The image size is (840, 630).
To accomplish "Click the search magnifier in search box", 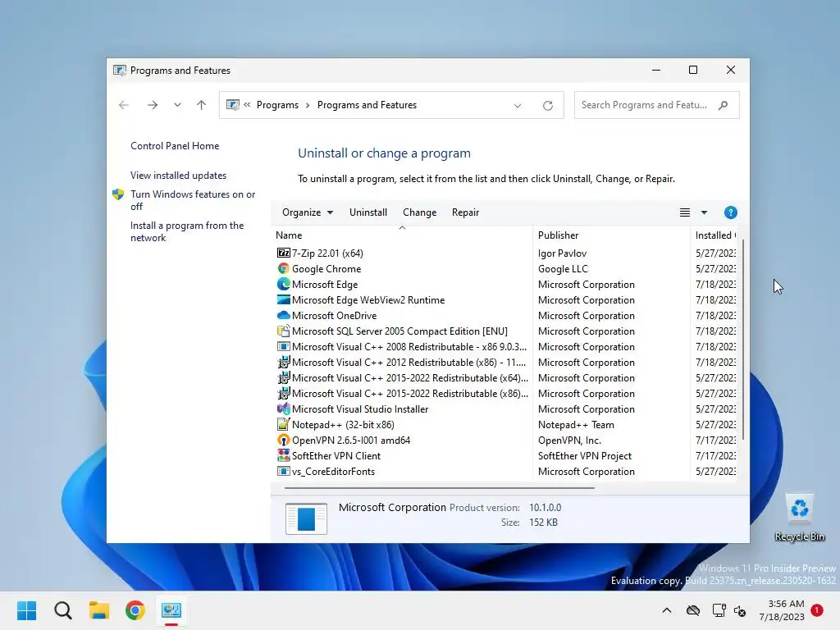I will pyautogui.click(x=724, y=105).
